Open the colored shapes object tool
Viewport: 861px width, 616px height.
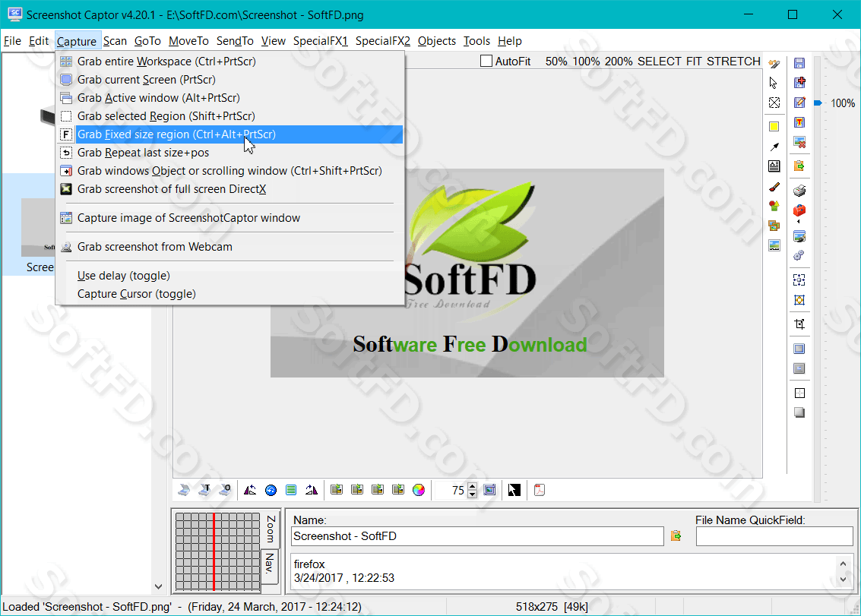pyautogui.click(x=774, y=206)
